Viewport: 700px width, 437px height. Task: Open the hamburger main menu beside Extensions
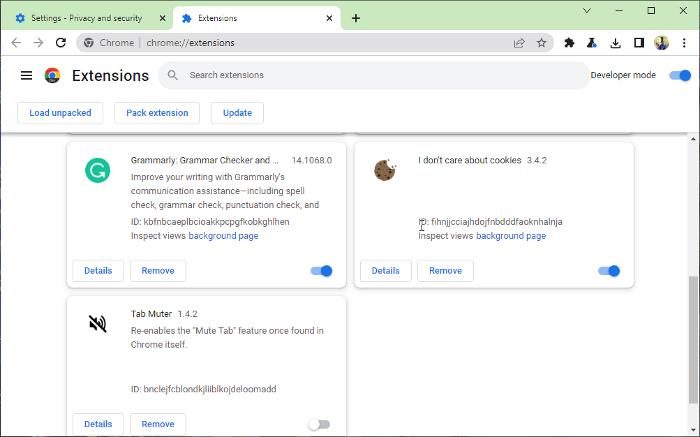point(26,75)
